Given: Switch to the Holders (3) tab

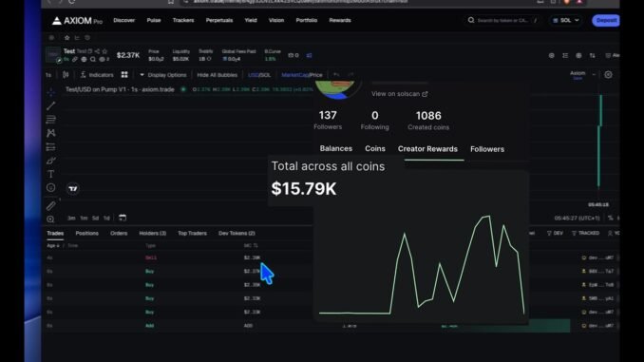Looking at the screenshot, I should click(x=152, y=233).
